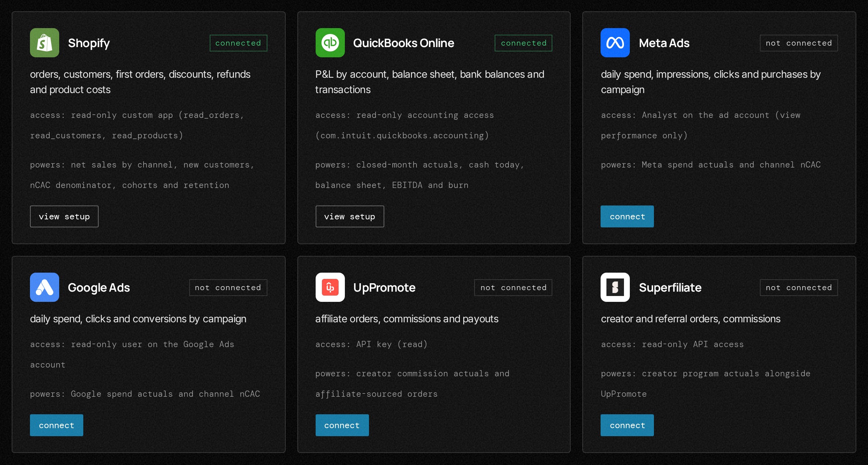Screen dimensions: 868x465
Task: Click 'P&L by account, balance sheet' description
Action: [430, 82]
